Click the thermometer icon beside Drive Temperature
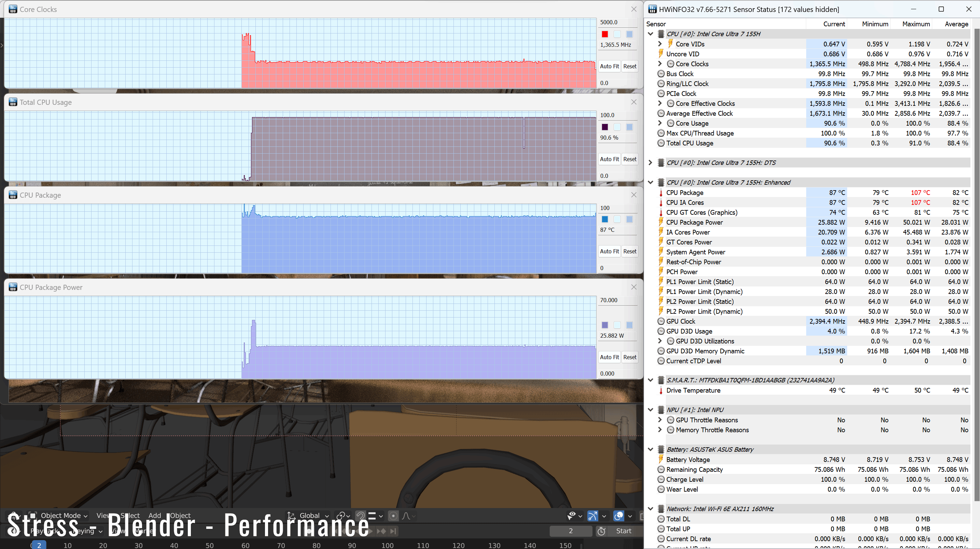The image size is (980, 549). pyautogui.click(x=661, y=390)
